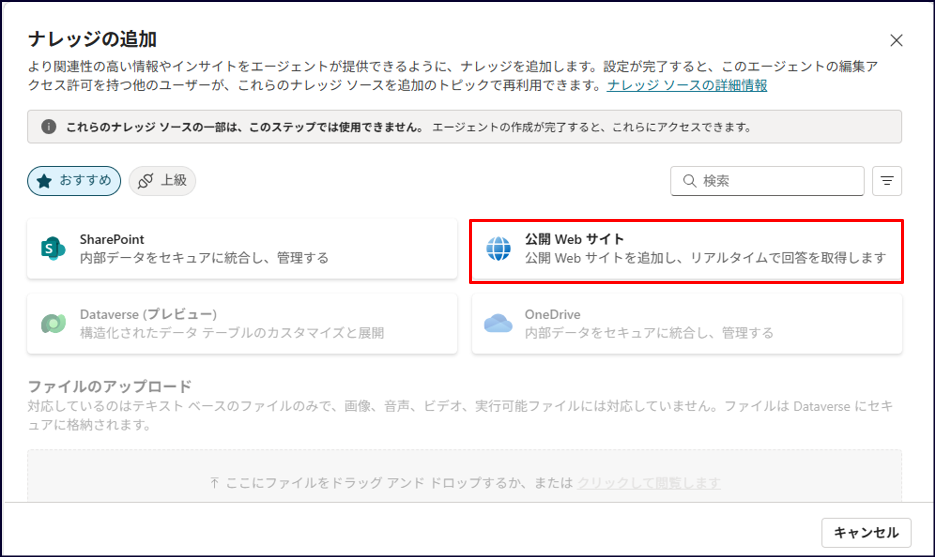Select the おすすめ tab

(74, 181)
